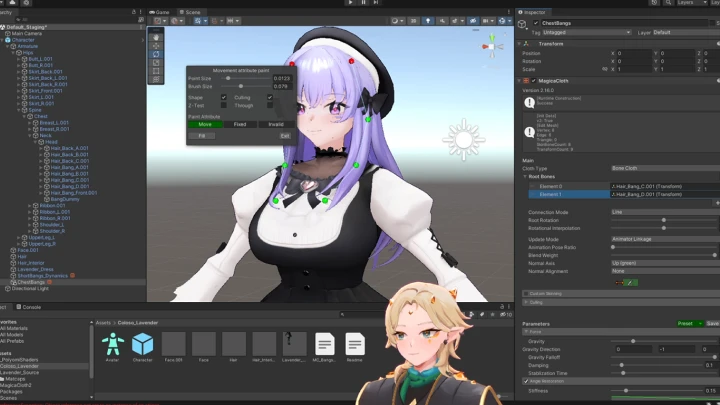720x405 pixels.
Task: Toggle scene audio icon
Action: [x=442, y=21]
